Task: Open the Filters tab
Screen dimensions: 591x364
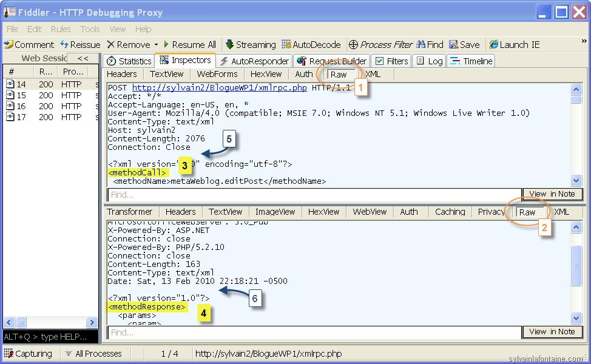Action: pyautogui.click(x=392, y=61)
